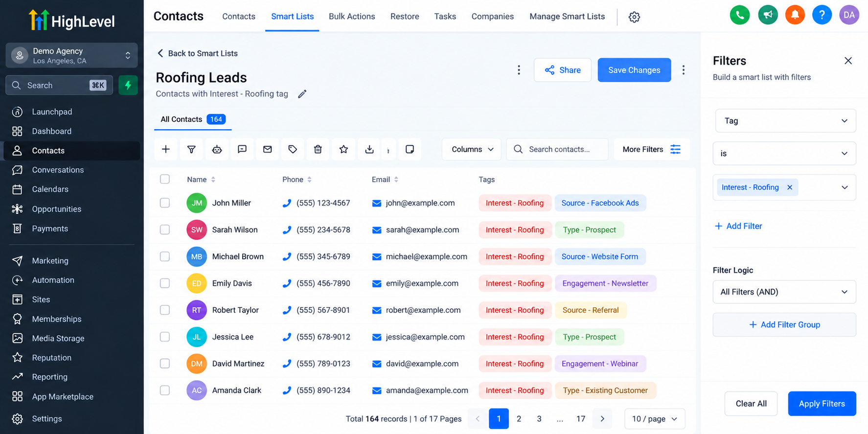Image resolution: width=868 pixels, height=434 pixels.
Task: Select Sarah Wilson's row checkbox
Action: tap(165, 229)
